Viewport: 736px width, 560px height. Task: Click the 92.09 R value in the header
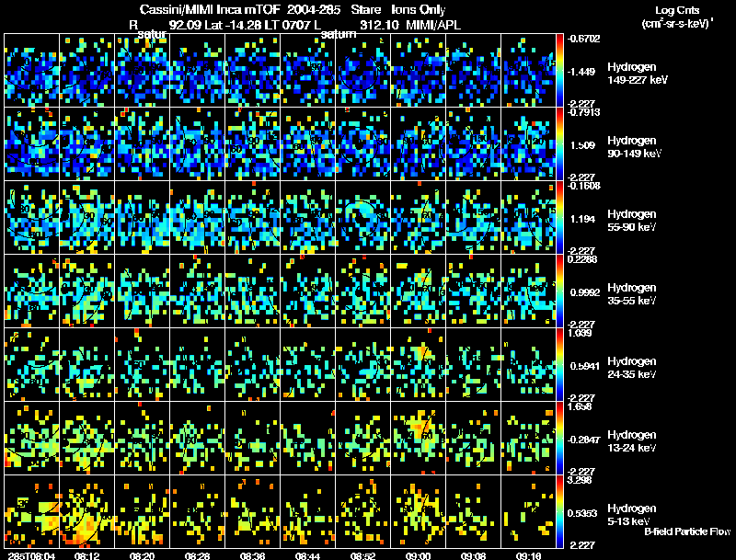185,25
